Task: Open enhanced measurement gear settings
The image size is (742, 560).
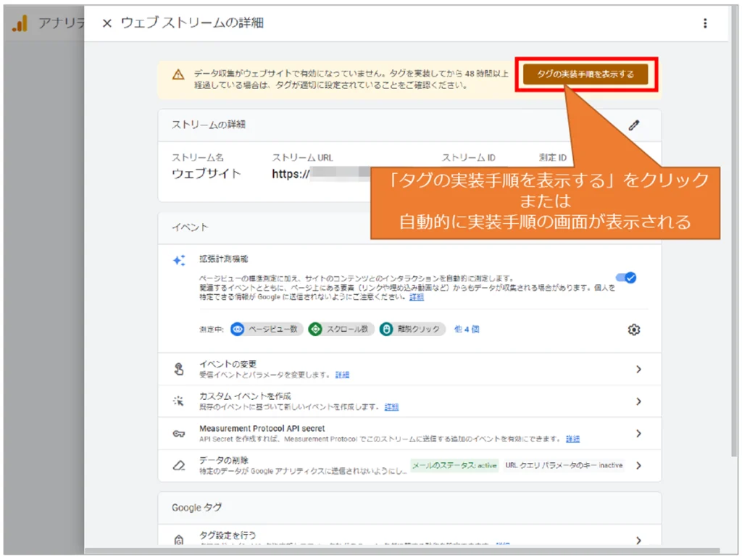Action: [x=634, y=330]
